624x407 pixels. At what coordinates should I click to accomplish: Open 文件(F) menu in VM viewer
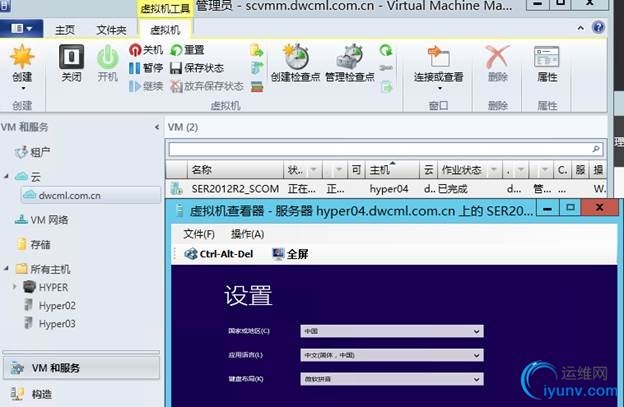click(199, 234)
